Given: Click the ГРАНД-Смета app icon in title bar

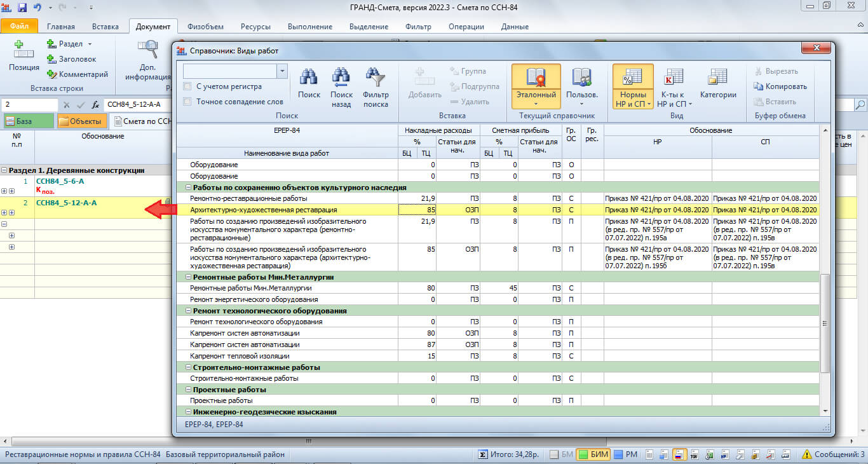Looking at the screenshot, I should (x=7, y=8).
